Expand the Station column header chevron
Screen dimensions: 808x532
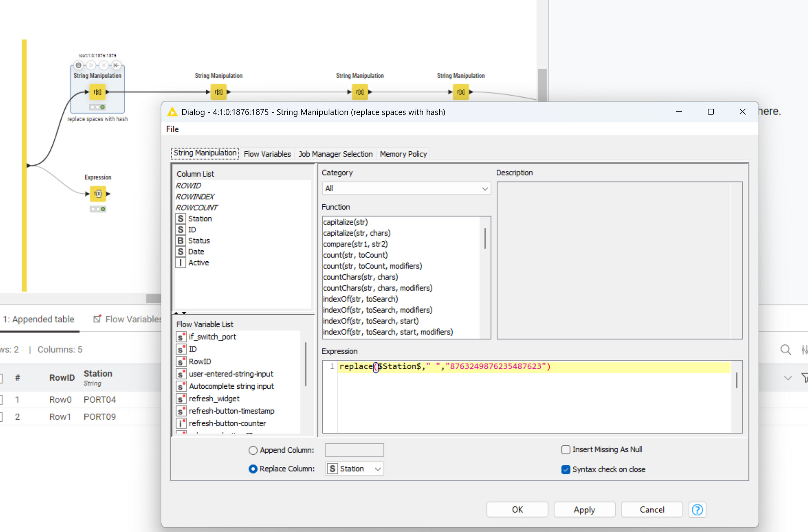pyautogui.click(x=788, y=378)
